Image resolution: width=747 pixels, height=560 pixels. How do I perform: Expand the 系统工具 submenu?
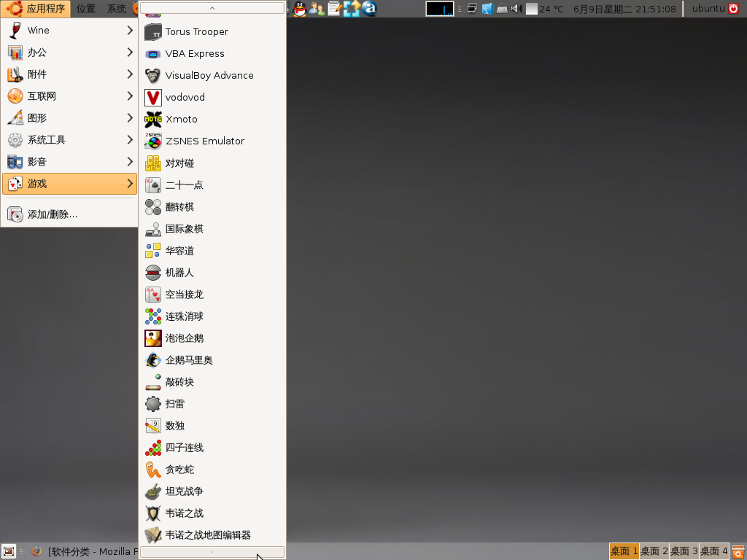[69, 139]
